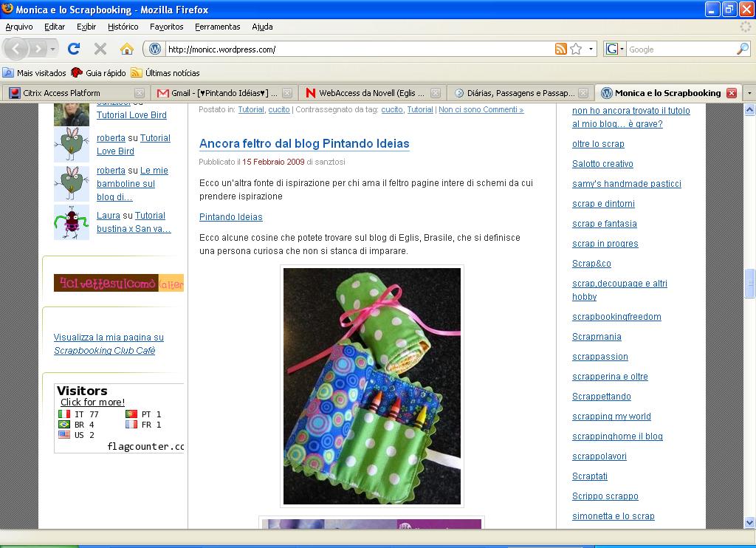Go to the Home page icon

(127, 49)
